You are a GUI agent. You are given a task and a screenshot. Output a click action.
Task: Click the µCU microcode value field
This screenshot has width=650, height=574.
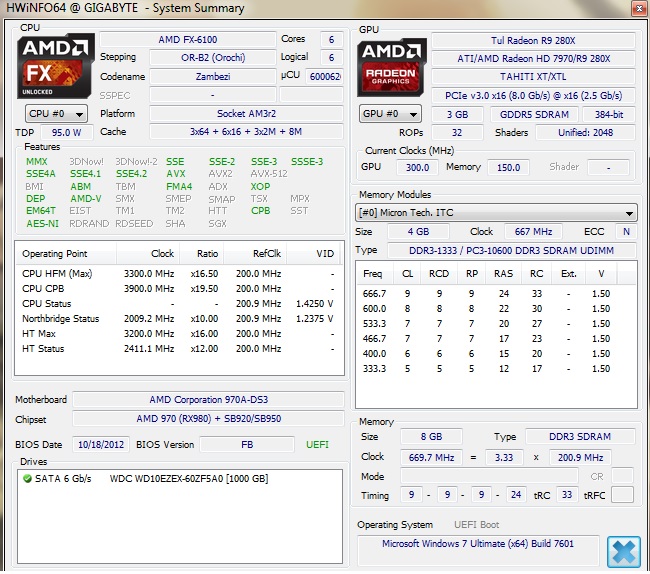pos(325,77)
